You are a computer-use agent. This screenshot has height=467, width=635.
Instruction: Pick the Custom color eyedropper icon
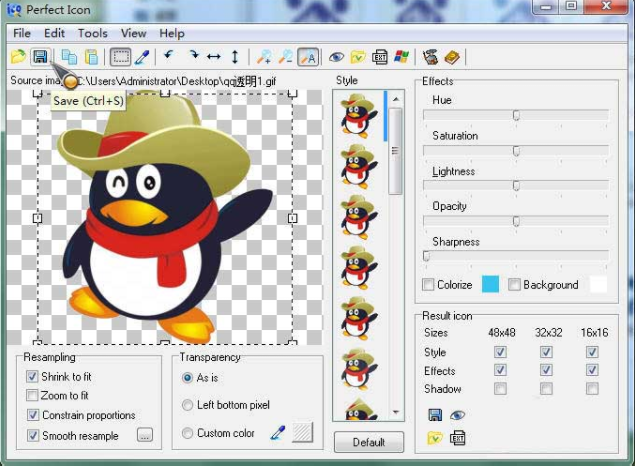(278, 433)
